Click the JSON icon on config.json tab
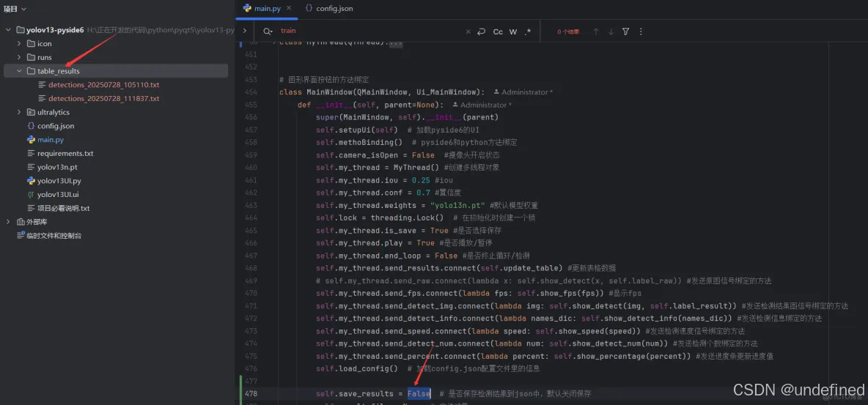 (309, 8)
